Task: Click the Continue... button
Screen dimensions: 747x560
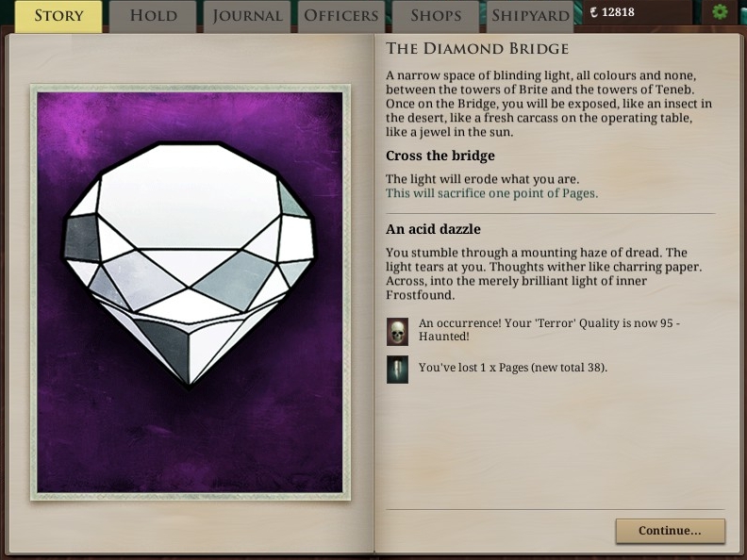Action: click(671, 531)
